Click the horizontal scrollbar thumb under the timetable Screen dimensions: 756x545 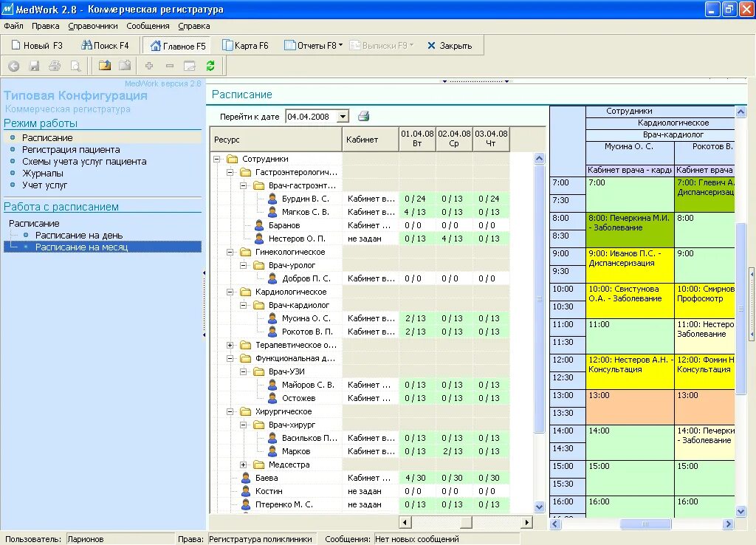(645, 524)
